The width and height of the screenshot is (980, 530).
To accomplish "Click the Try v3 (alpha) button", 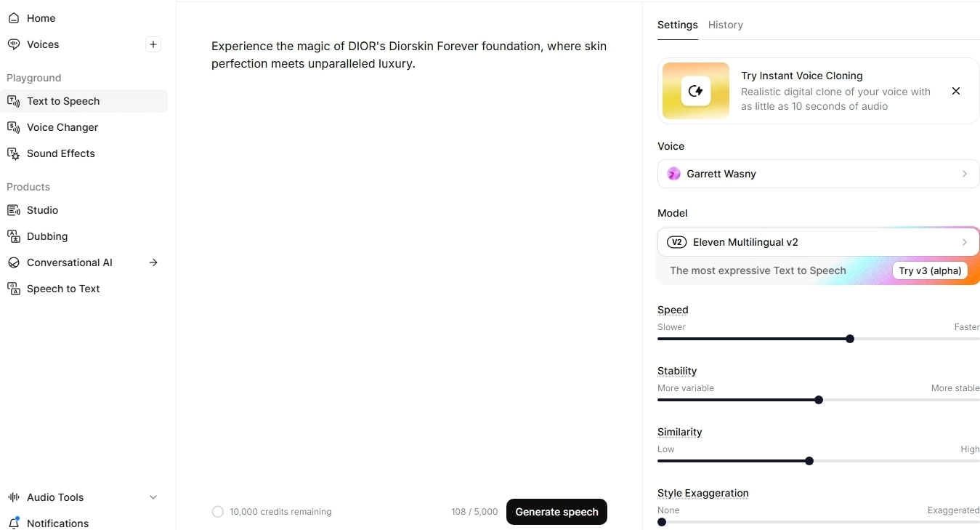I will [930, 270].
